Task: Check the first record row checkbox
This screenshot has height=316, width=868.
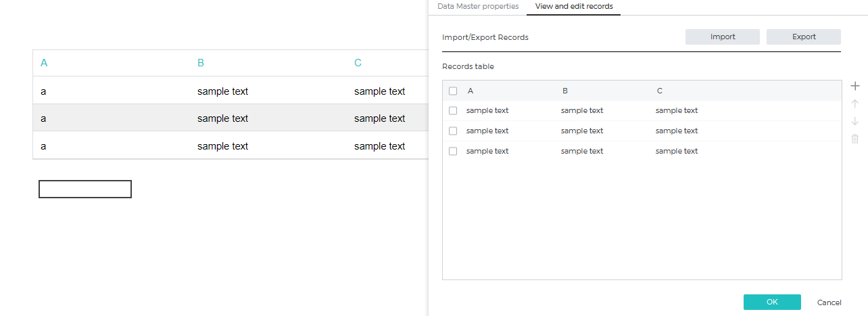Action: (x=453, y=110)
